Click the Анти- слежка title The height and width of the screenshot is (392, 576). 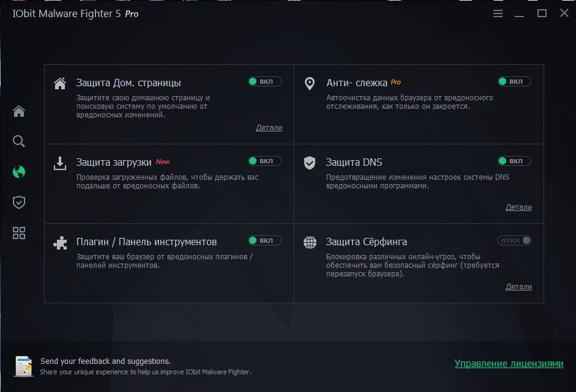point(357,83)
